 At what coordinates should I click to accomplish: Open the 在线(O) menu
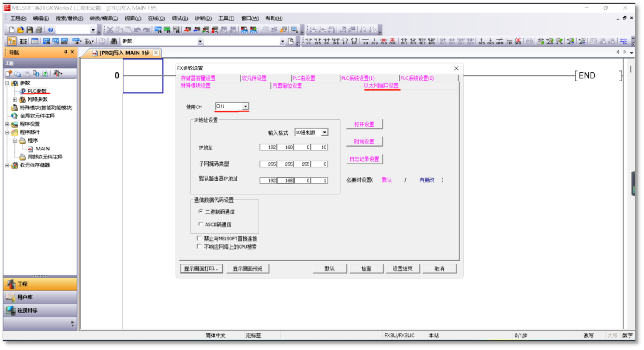(156, 18)
